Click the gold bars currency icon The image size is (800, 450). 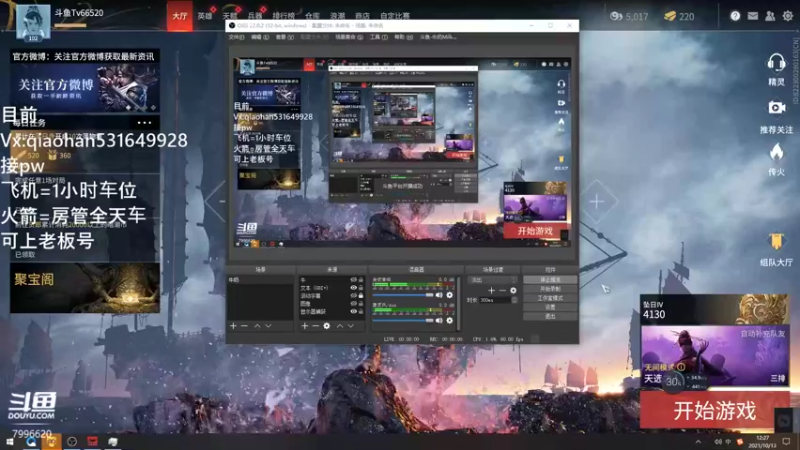click(x=670, y=16)
